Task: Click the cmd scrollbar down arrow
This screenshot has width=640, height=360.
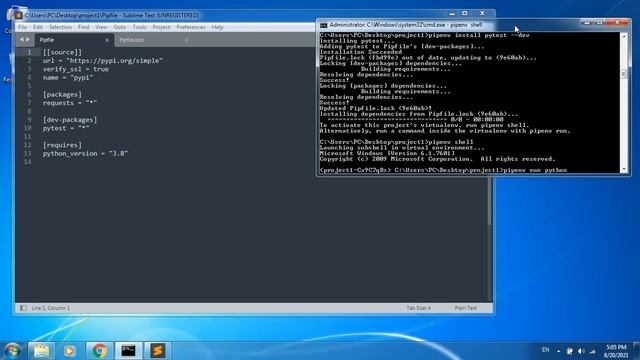Action: [624, 169]
